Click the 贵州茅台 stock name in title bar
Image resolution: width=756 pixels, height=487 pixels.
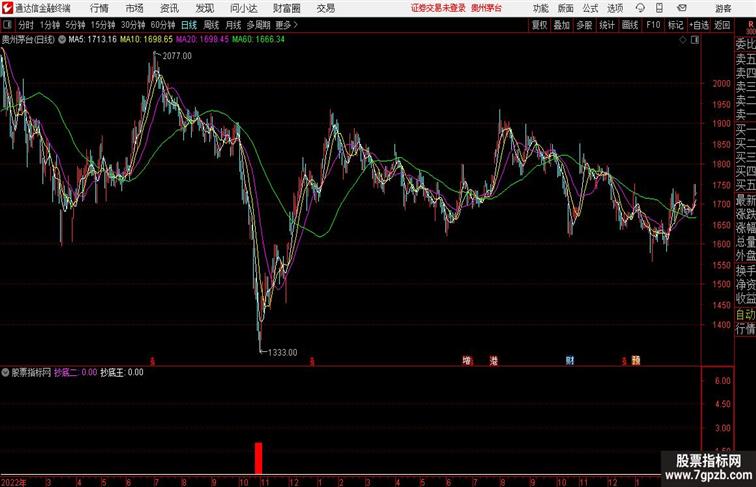pyautogui.click(x=486, y=8)
